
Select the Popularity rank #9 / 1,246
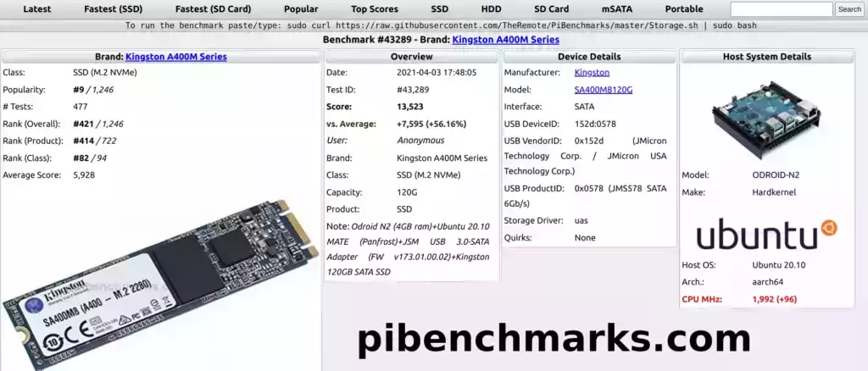[x=93, y=90]
